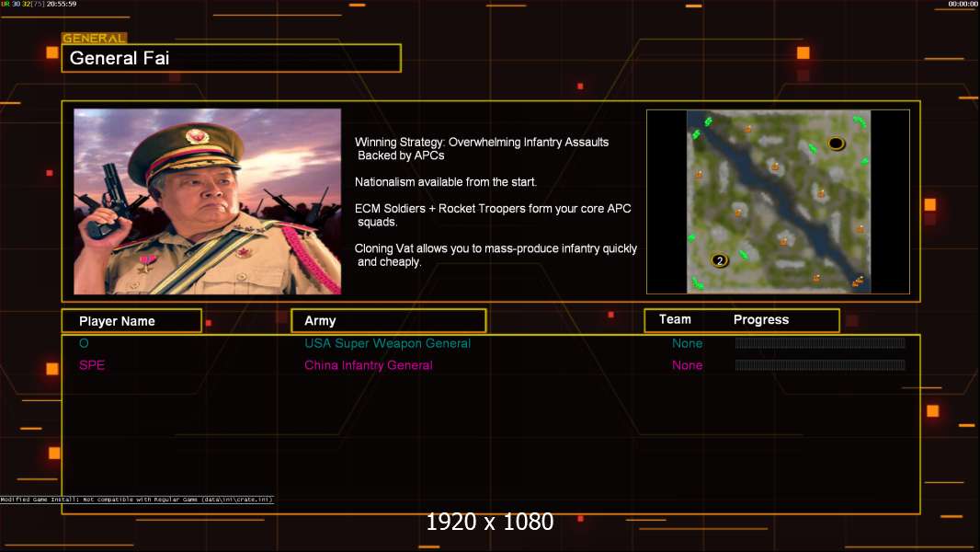
Task: Select the Player Name column header
Action: tap(131, 321)
